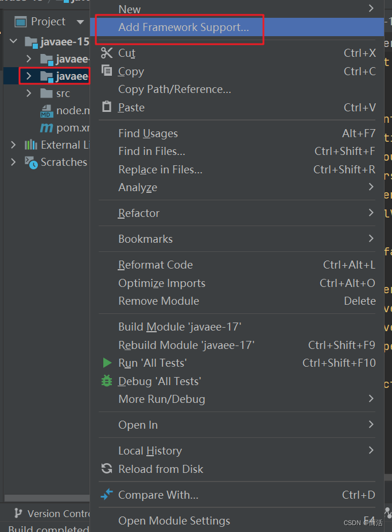The width and height of the screenshot is (392, 532).
Task: Select the src folder row label
Action: (63, 94)
